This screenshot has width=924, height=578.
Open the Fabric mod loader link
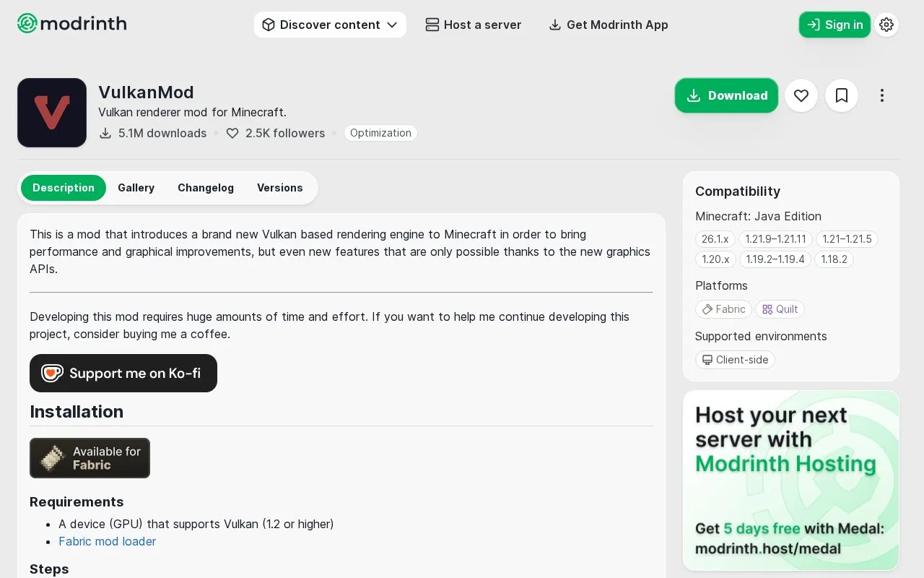tap(107, 541)
